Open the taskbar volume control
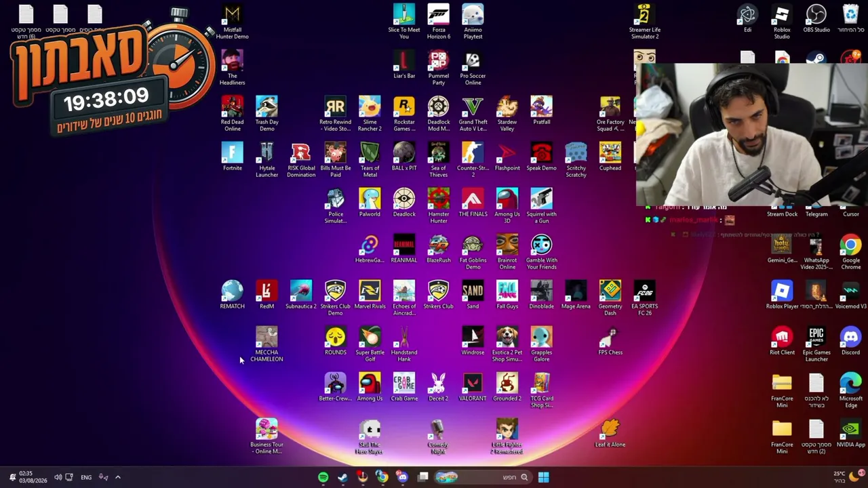868x488 pixels. [x=58, y=477]
